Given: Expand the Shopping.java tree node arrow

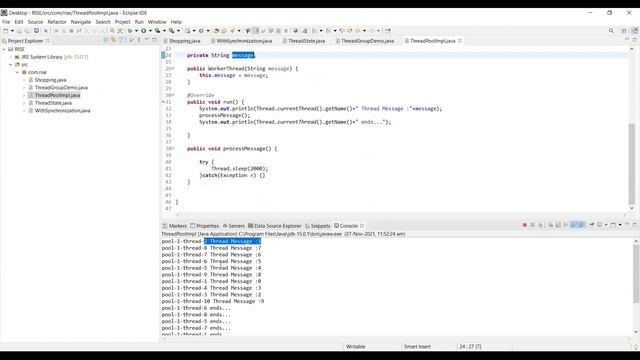Looking at the screenshot, I should (x=24, y=80).
